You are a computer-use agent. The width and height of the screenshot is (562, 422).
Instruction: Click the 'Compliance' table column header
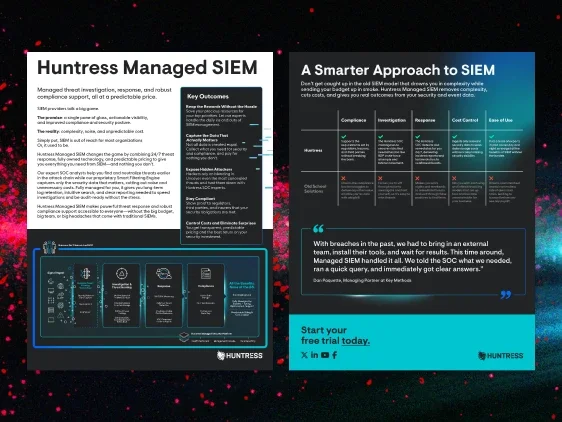point(353,120)
